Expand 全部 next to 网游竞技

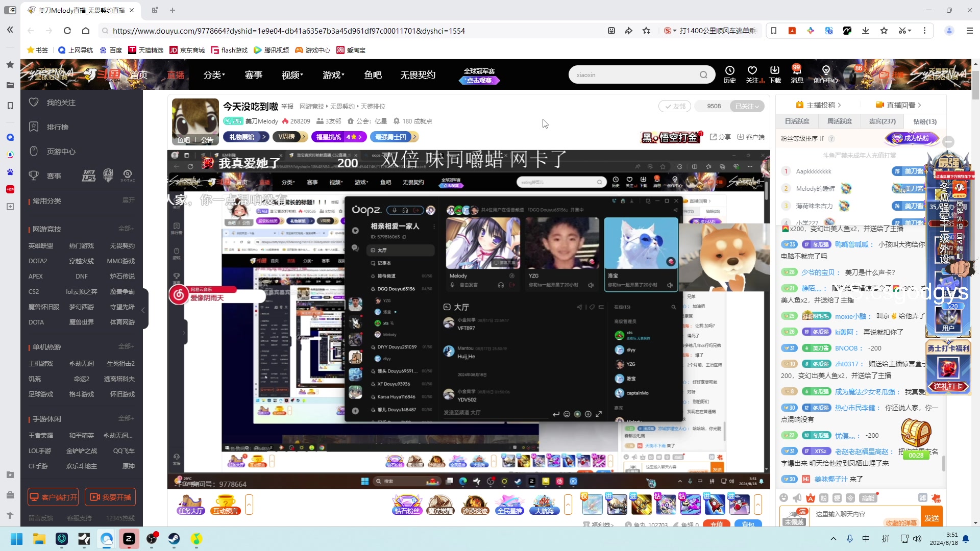coord(126,229)
